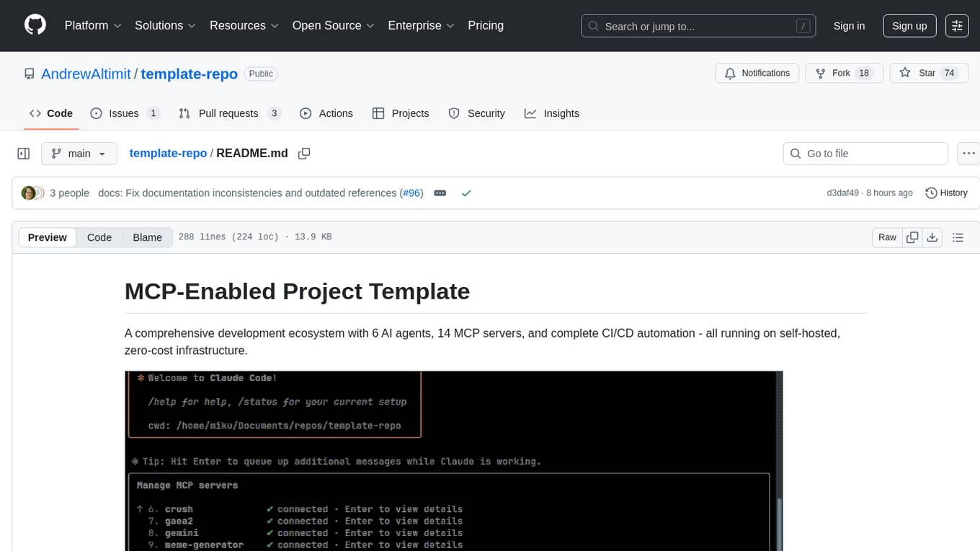Open the template-repo repository title link
This screenshot has height=551, width=980.
189,74
